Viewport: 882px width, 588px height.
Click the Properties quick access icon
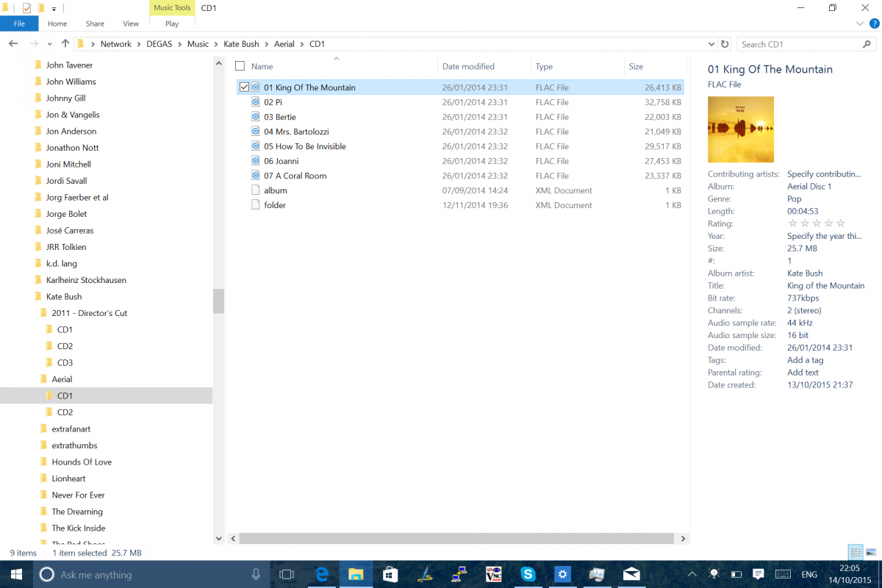pos(26,8)
